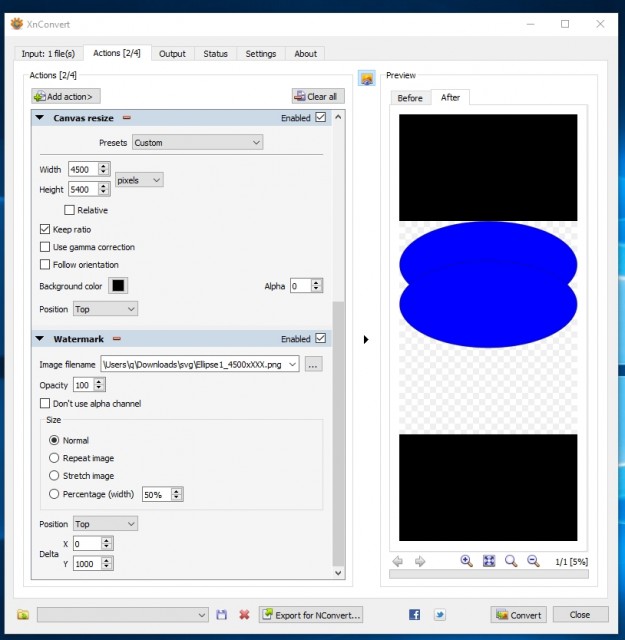625x640 pixels.
Task: Toggle the preview image icon button
Action: click(367, 78)
